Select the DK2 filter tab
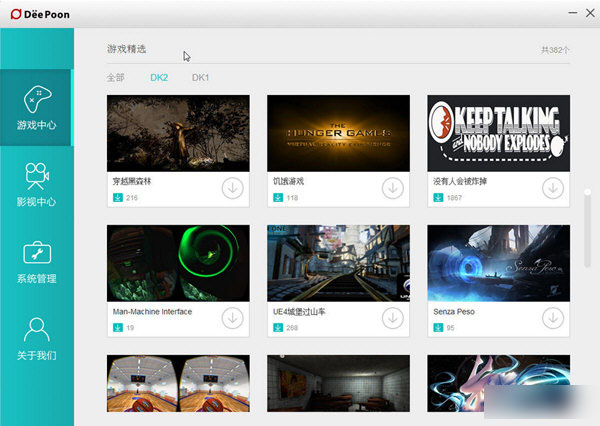Screen dimensions: 600x426 [159, 78]
